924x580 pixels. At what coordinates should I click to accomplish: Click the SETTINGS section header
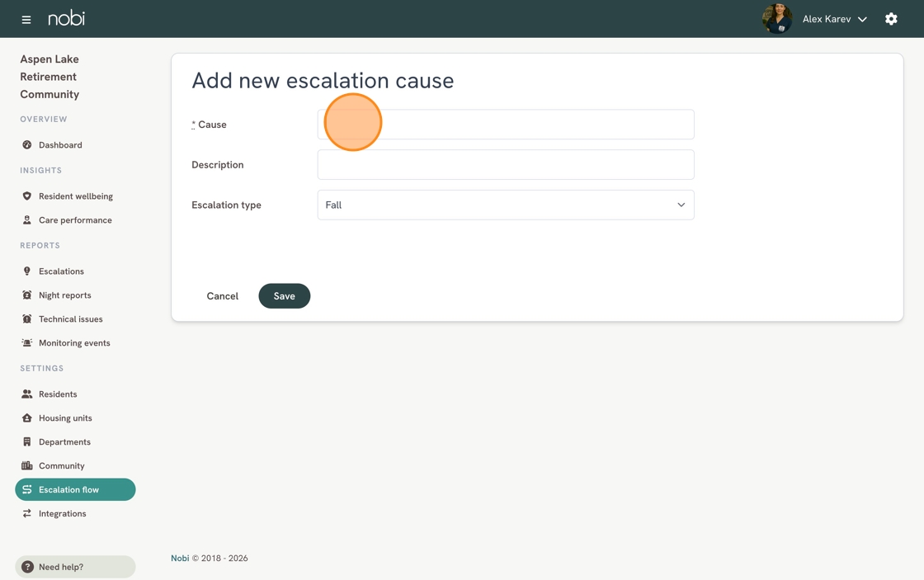[42, 369]
